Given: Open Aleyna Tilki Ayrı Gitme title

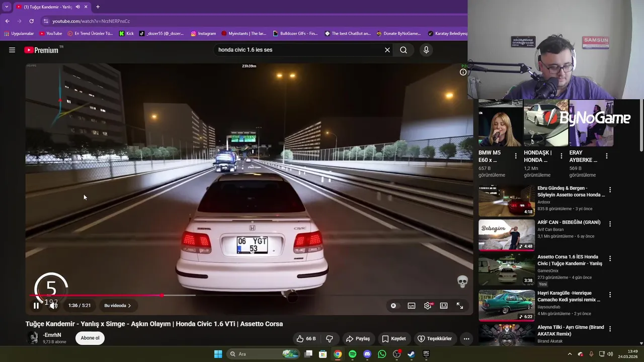Looking at the screenshot, I should tap(571, 330).
